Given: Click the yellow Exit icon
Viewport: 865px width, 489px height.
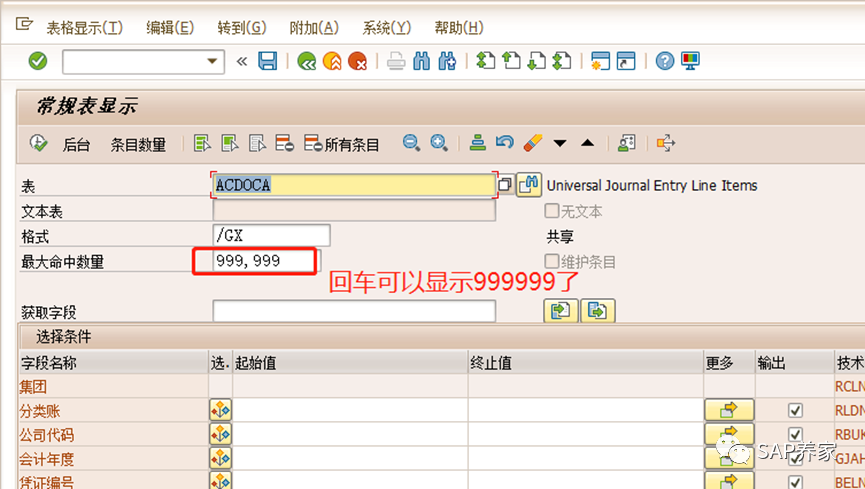Looking at the screenshot, I should click(x=332, y=61).
